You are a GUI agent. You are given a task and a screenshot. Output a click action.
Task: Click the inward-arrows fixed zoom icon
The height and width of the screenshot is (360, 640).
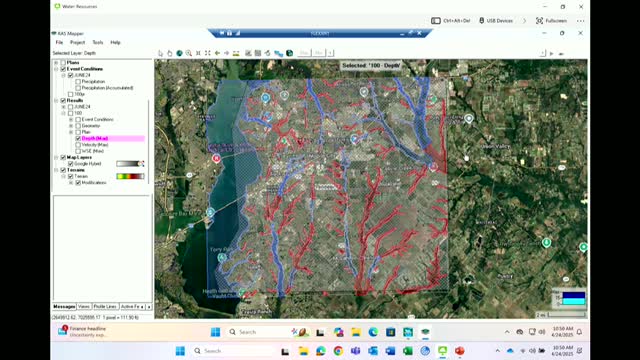(x=198, y=53)
